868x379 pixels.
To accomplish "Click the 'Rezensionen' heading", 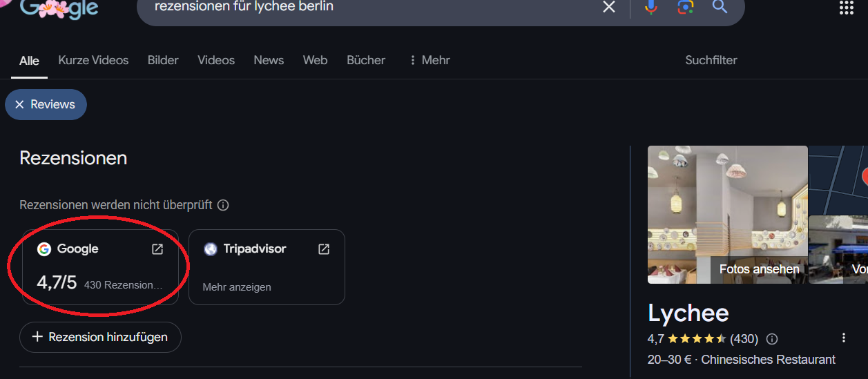I will (x=73, y=158).
